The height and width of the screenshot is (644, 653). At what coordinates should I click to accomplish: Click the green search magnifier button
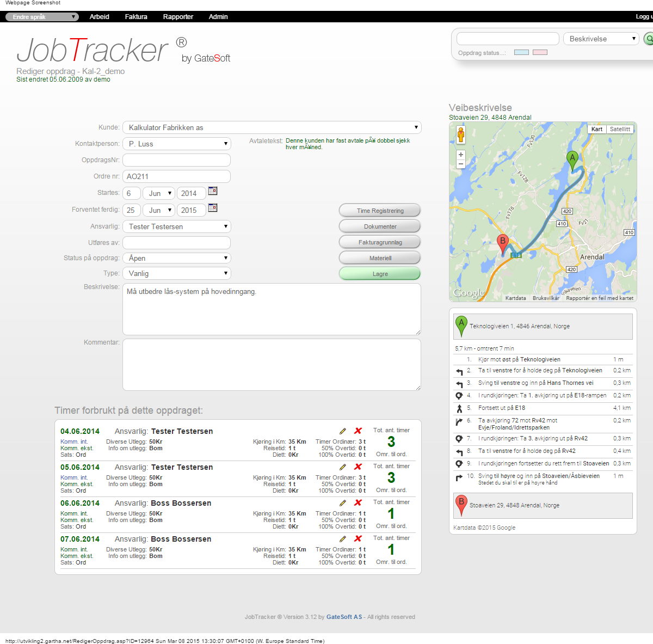[649, 39]
